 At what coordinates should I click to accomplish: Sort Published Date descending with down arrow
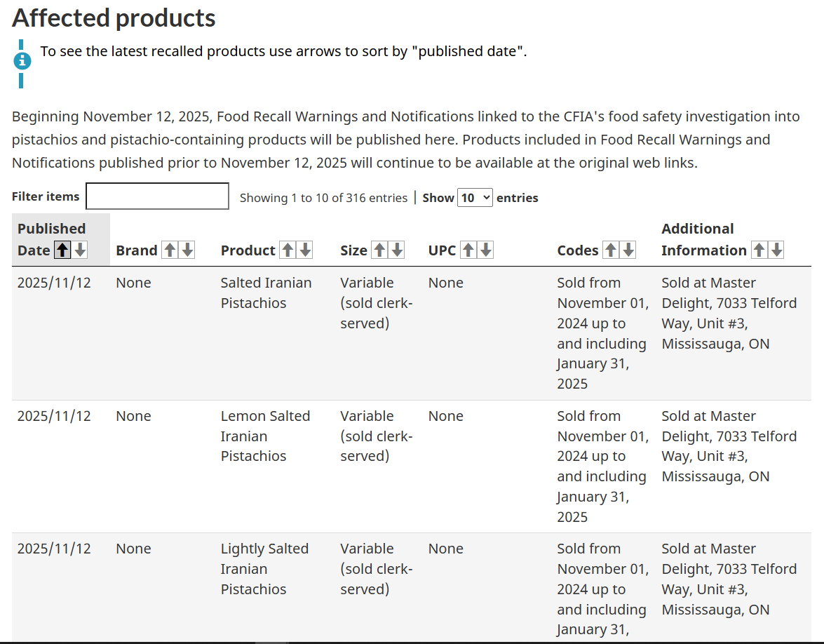coord(80,250)
